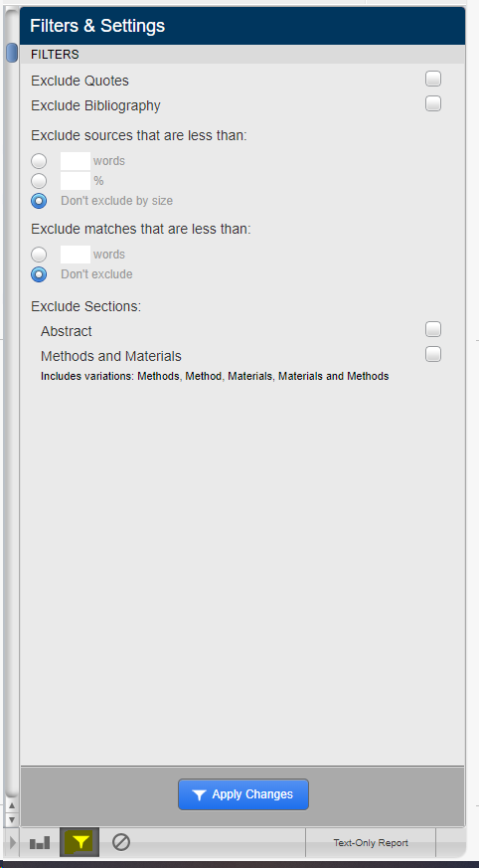Click the yellow filter funnel icon
The width and height of the screenshot is (479, 868).
(80, 842)
